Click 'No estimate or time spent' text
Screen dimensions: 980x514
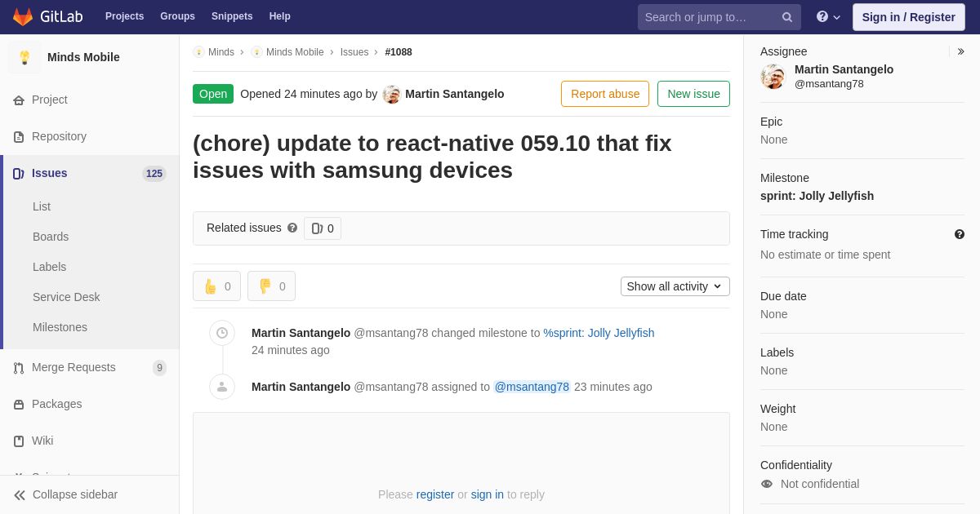pos(825,255)
